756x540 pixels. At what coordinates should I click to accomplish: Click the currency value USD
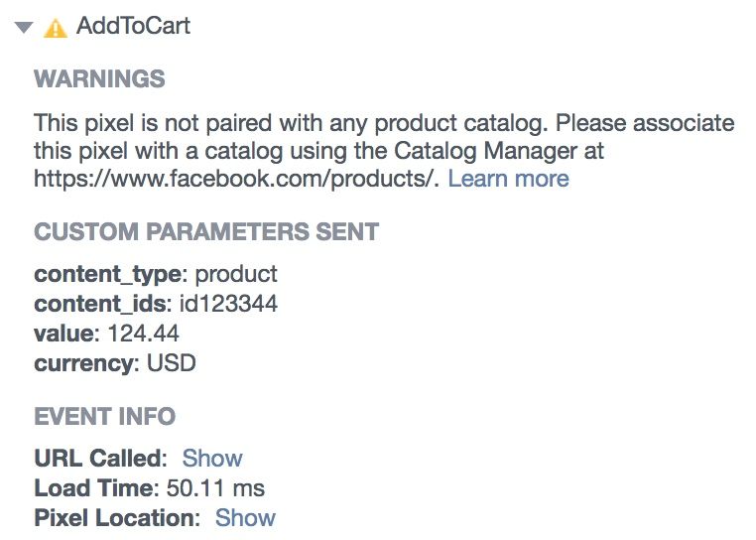click(172, 363)
